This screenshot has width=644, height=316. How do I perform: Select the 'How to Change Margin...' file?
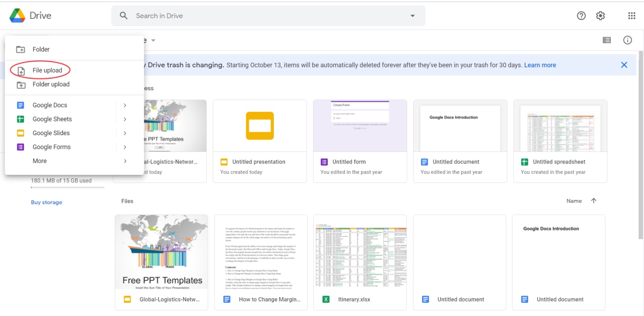click(x=261, y=262)
